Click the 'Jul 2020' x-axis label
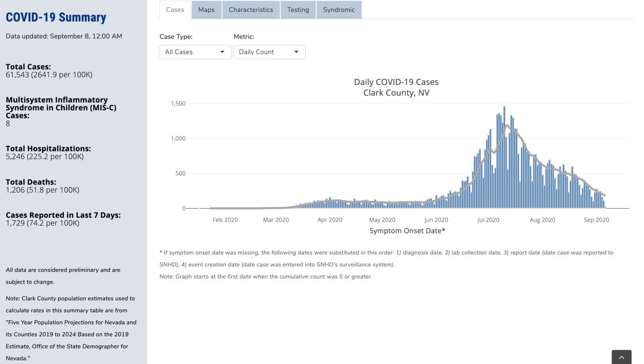Image resolution: width=644 pixels, height=364 pixels. coord(489,220)
